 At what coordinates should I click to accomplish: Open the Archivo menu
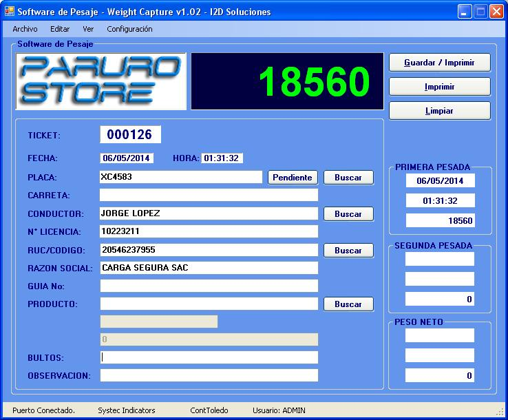point(25,29)
